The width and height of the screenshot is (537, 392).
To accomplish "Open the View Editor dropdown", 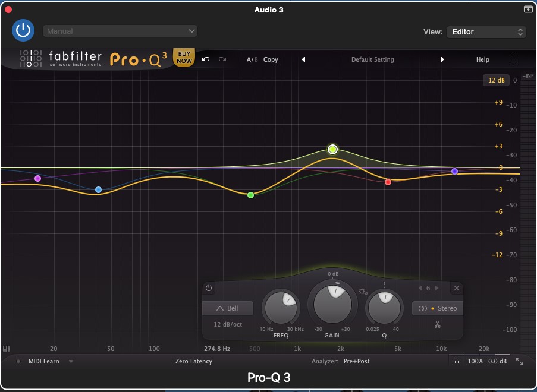I will [486, 32].
